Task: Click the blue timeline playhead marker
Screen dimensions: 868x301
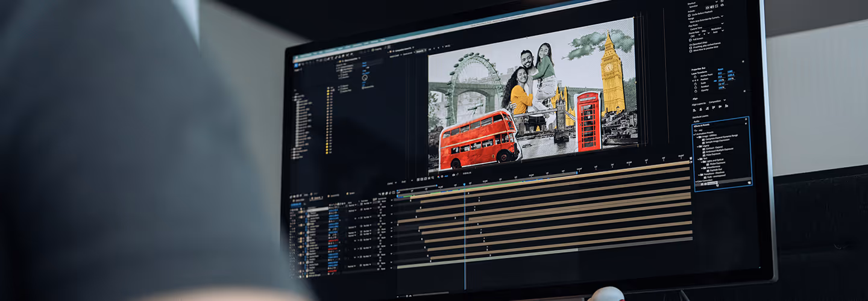Action: (464, 184)
